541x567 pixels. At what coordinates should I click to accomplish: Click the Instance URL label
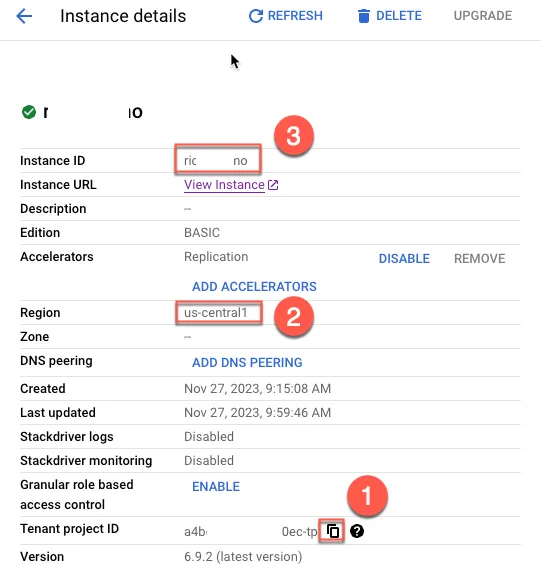[x=58, y=185]
